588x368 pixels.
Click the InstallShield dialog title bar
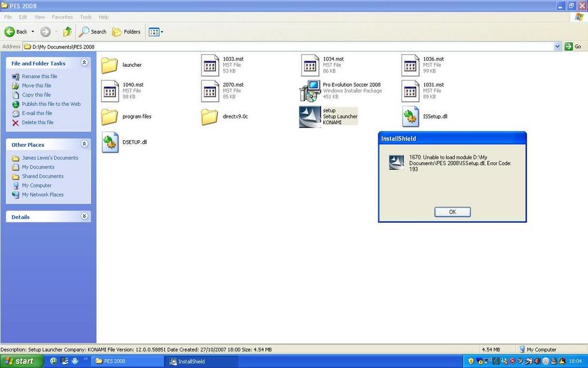click(x=452, y=139)
